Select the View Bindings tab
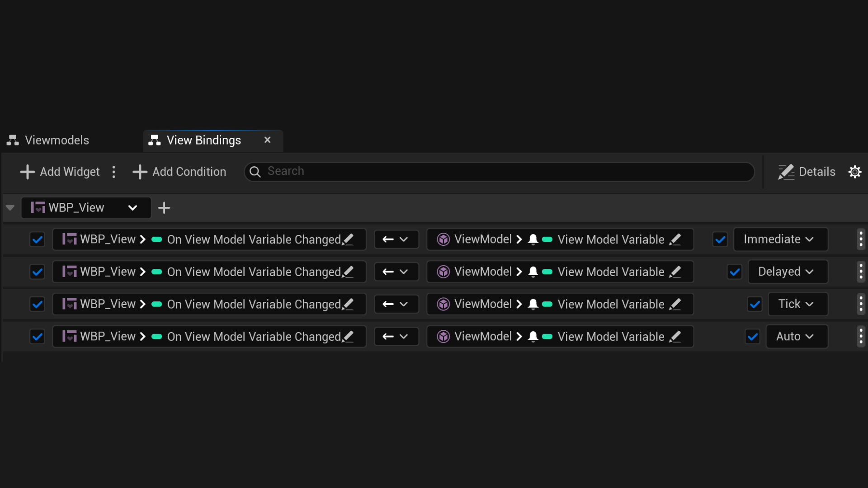868x488 pixels. (203, 141)
